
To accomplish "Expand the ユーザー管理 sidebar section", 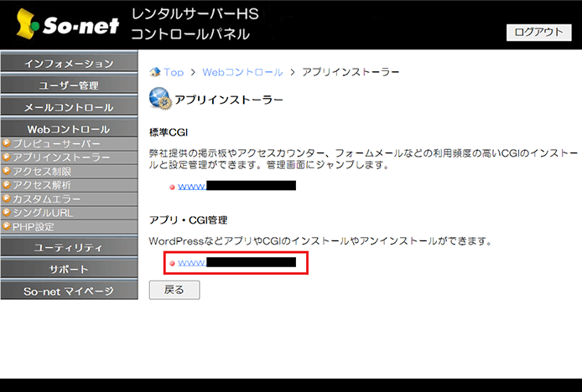I will 69,85.
